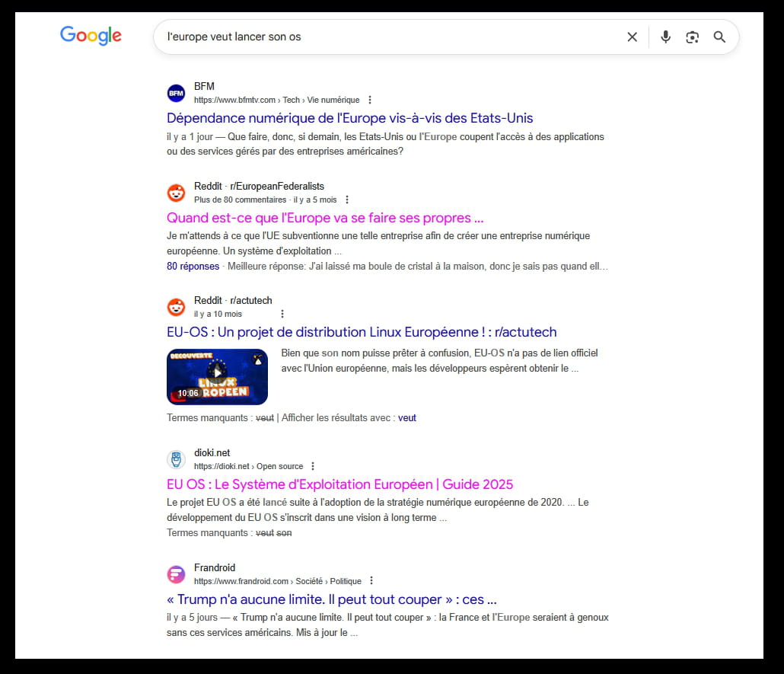The width and height of the screenshot is (784, 674).
Task: Click the 'https://dioki.net › Open source' breadcrumb
Action: tap(248, 466)
